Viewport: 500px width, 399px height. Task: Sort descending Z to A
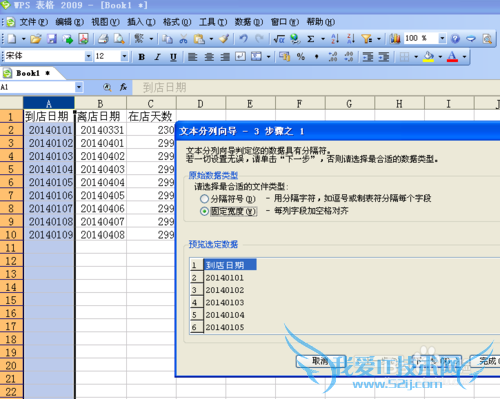351,39
